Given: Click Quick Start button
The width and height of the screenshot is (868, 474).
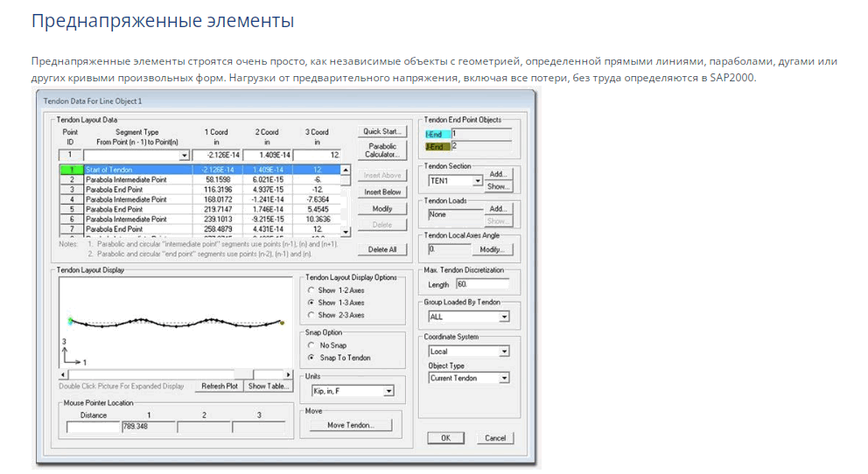Looking at the screenshot, I should click(382, 131).
